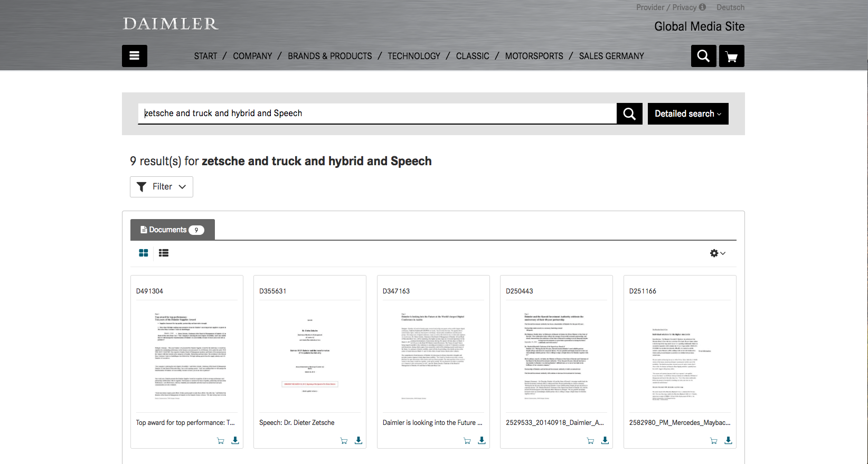Download document D250443
The width and height of the screenshot is (868, 464).
tap(605, 440)
